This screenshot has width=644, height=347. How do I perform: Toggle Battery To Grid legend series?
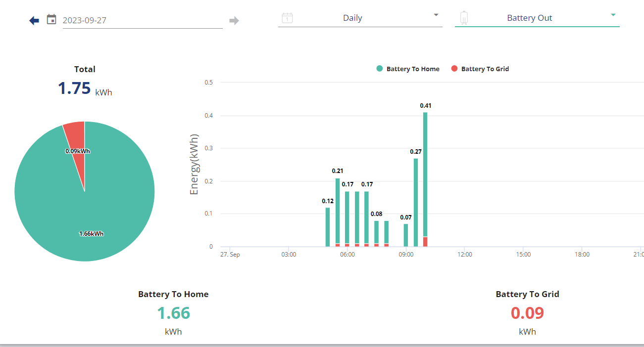tap(480, 69)
